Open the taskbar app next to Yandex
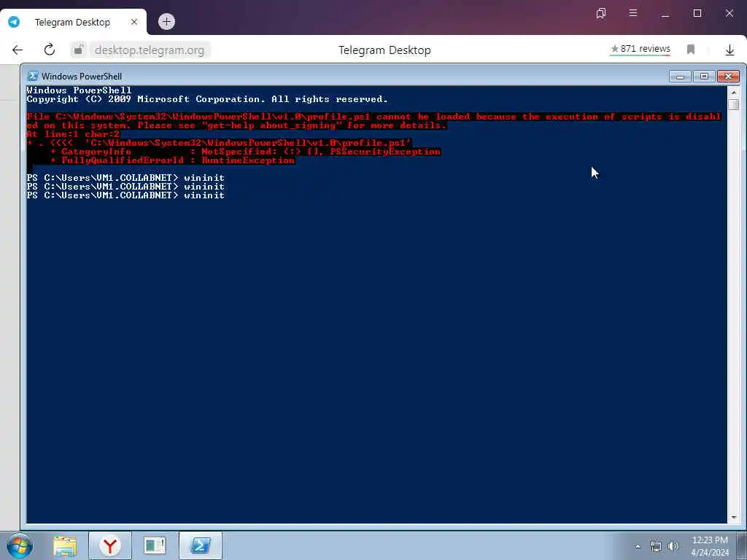This screenshot has width=747, height=560. 155,545
